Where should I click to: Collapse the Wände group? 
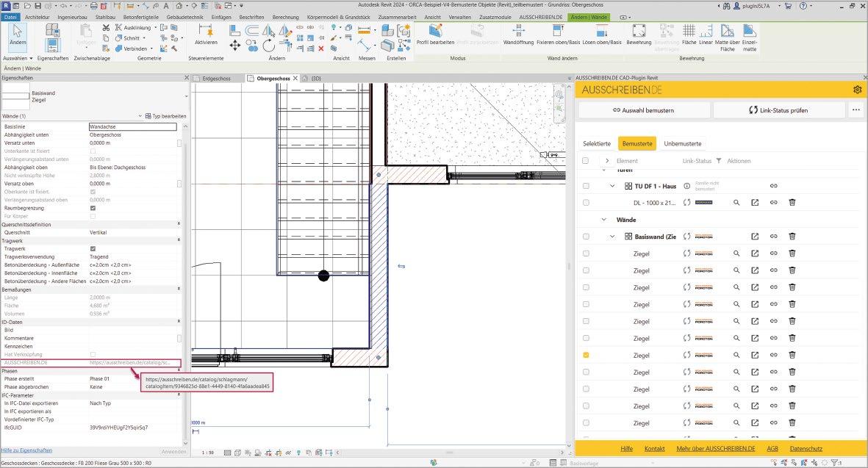[x=604, y=220]
